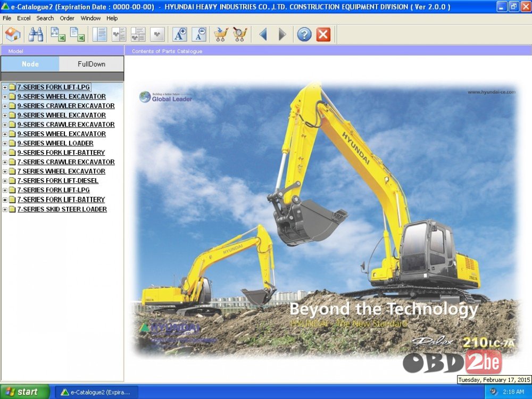Switch to the Node tab
Screen dimensions: 532x399
[30, 64]
